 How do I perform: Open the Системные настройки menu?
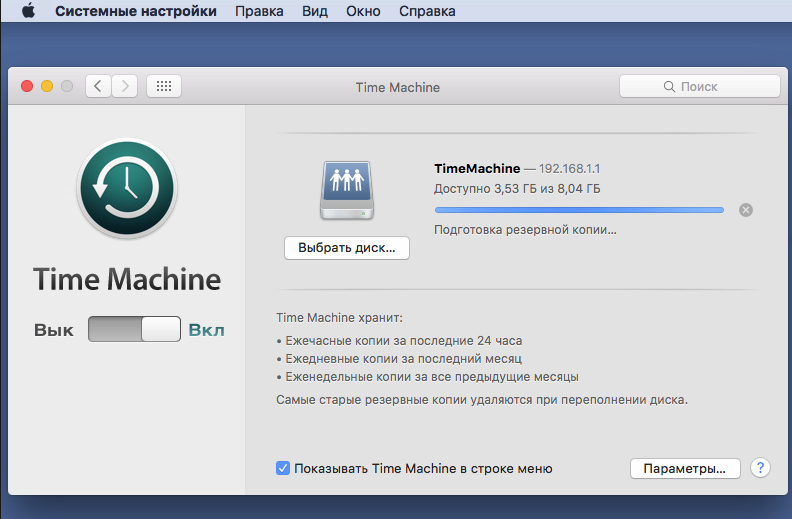pos(135,12)
